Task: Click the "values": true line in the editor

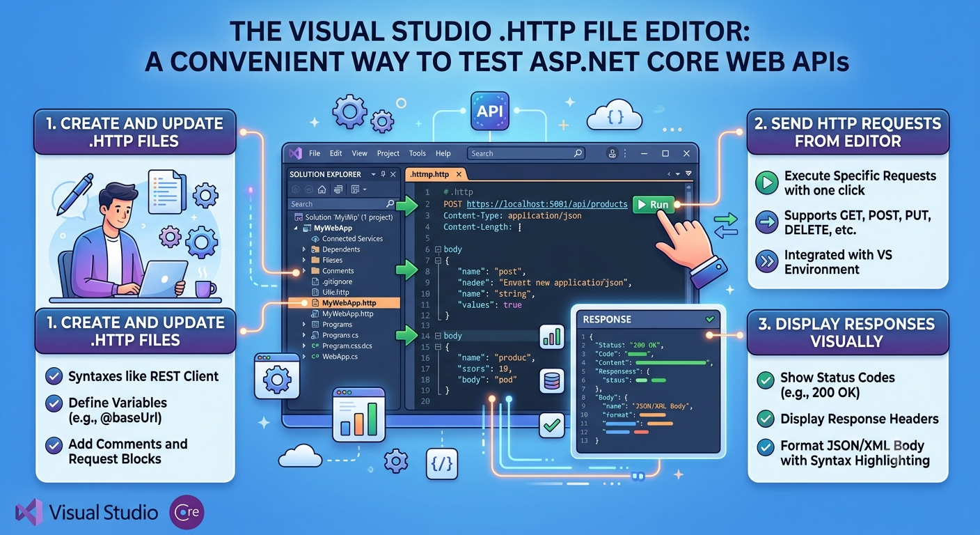Action: click(x=490, y=304)
